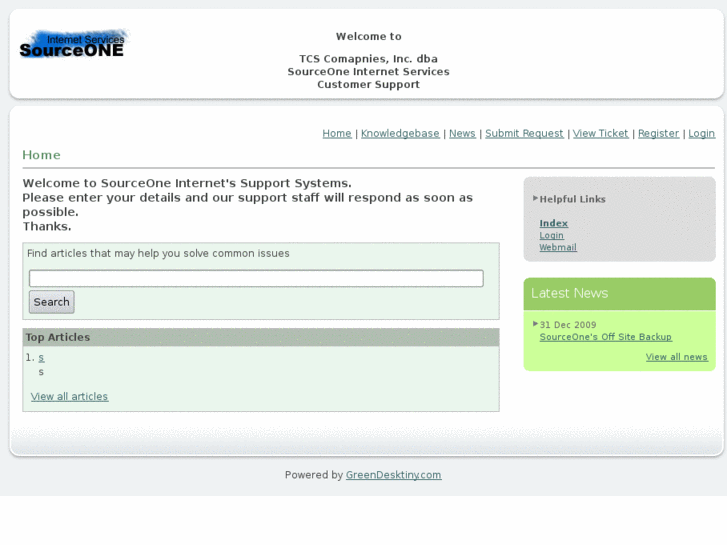Read the SourceOne's Off Site Backup news
The height and width of the screenshot is (545, 727).
(606, 337)
